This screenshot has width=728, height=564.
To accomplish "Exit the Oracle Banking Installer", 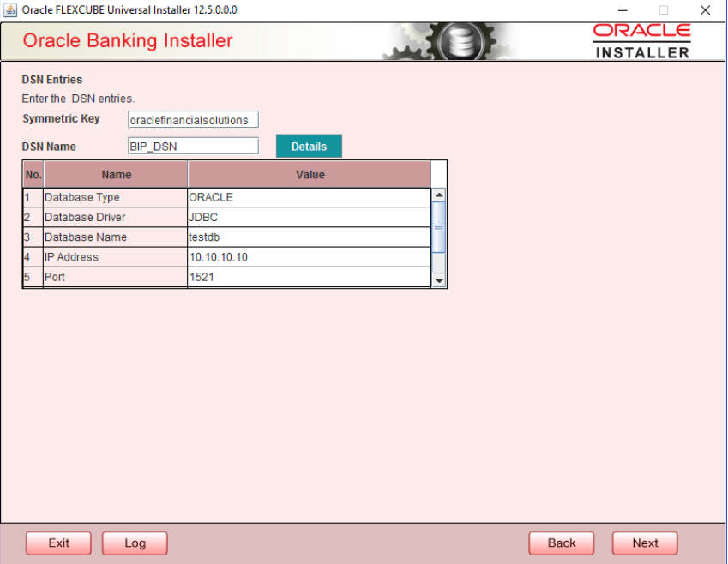I will point(58,543).
